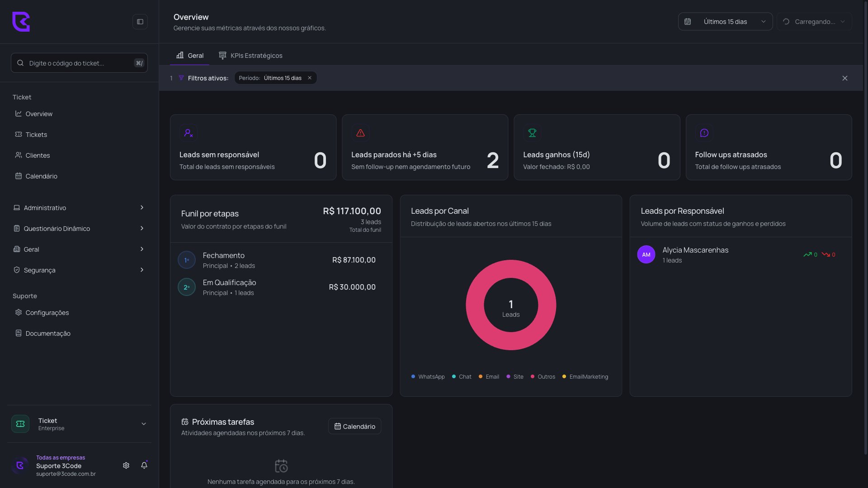
Task: Open settings gear next to Suporte 3Code
Action: [x=126, y=465]
